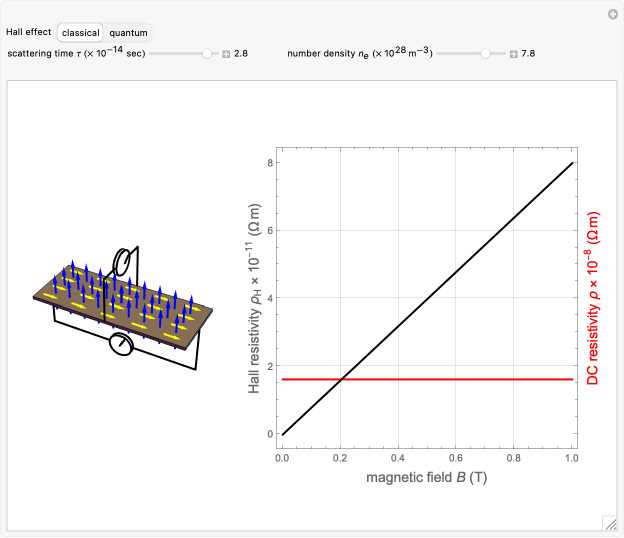
Task: Click the red DC resistivity line
Action: (x=428, y=379)
